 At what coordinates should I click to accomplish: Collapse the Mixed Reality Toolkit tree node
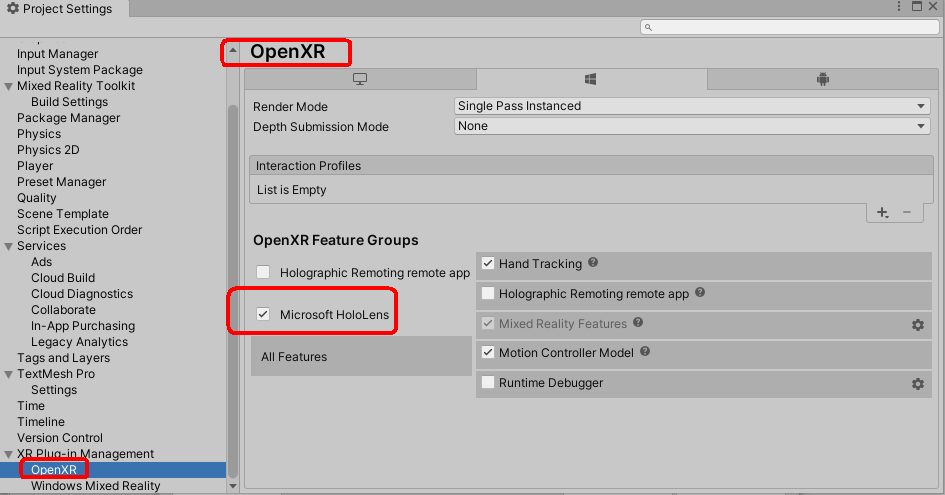pyautogui.click(x=8, y=86)
